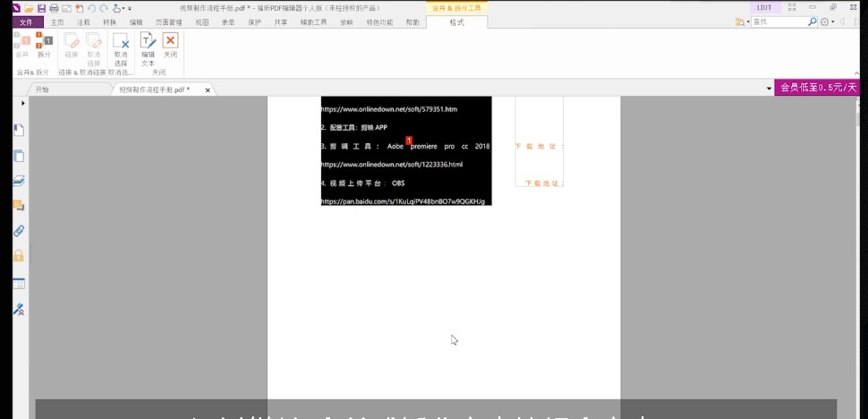Viewport: 868px width, 419px height.
Task: Click the 视频上传平台 OBS line
Action: [x=363, y=184]
